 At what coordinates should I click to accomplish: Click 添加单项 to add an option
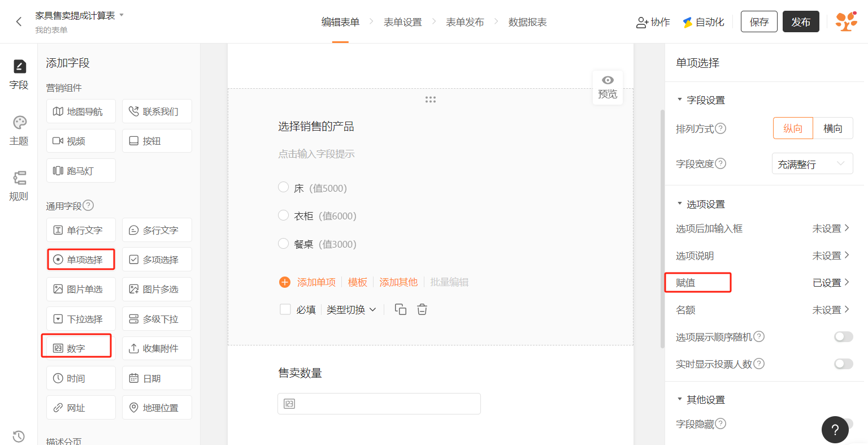point(307,282)
